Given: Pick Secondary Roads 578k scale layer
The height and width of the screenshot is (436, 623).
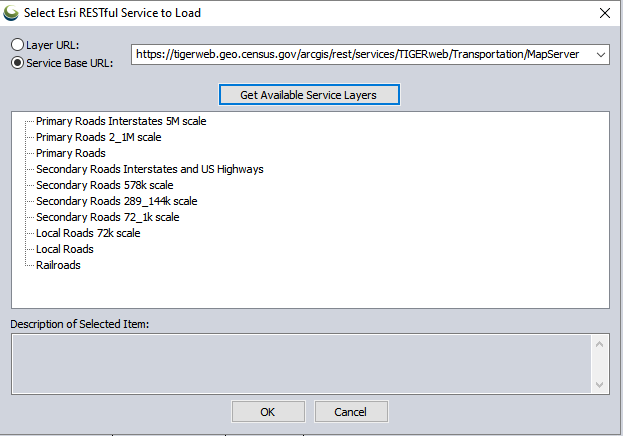Looking at the screenshot, I should click(104, 185).
